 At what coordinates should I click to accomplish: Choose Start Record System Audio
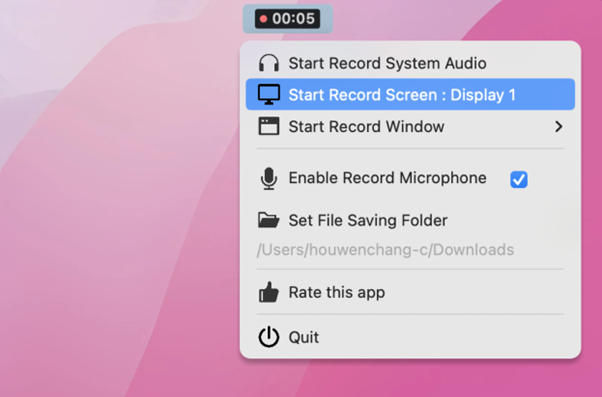(410, 63)
